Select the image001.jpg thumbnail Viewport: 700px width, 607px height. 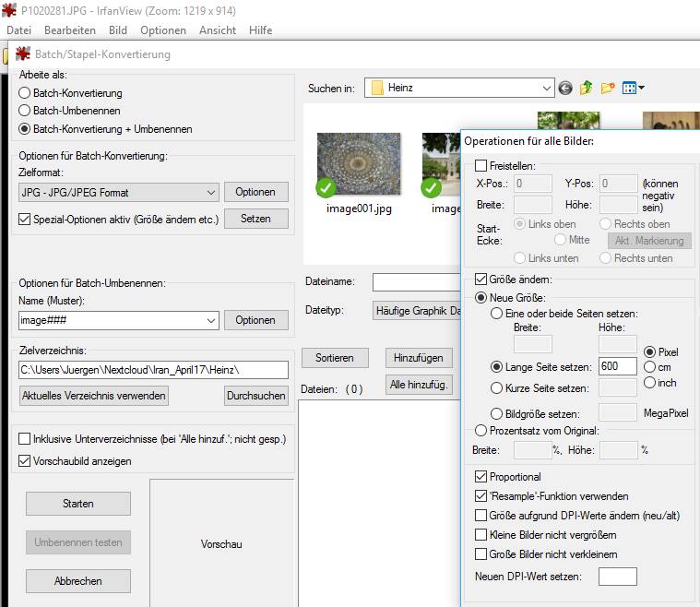click(x=359, y=166)
